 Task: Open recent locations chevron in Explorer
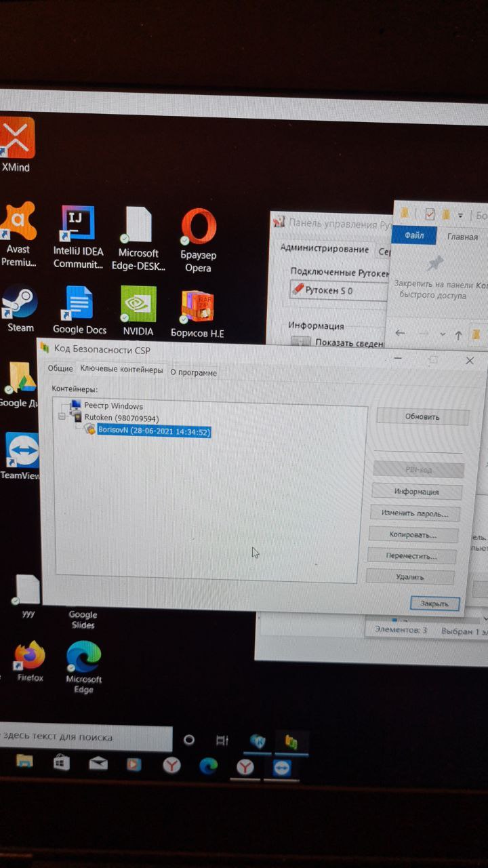[443, 334]
